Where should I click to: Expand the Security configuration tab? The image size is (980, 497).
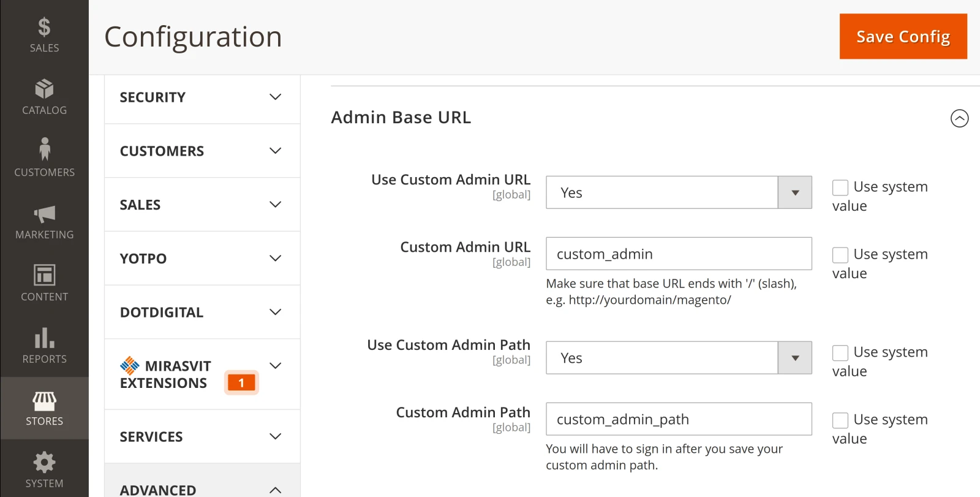(202, 97)
